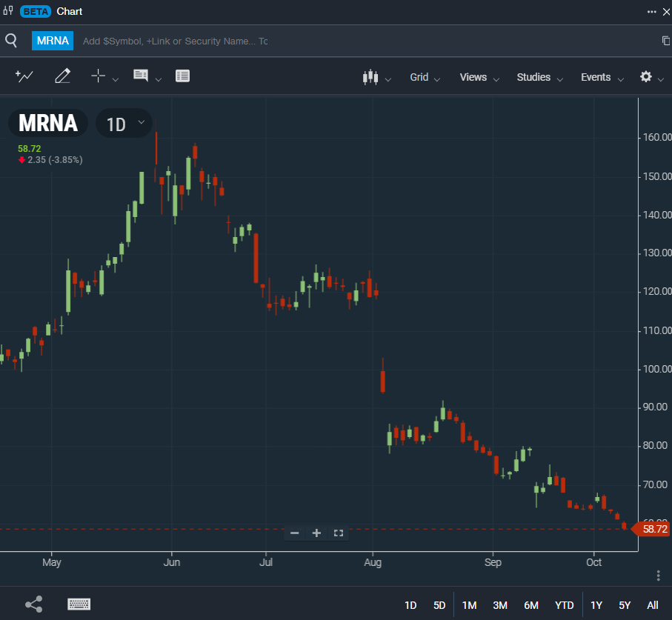Click the settings gear icon
Screen dimensions: 672x620
coord(646,77)
